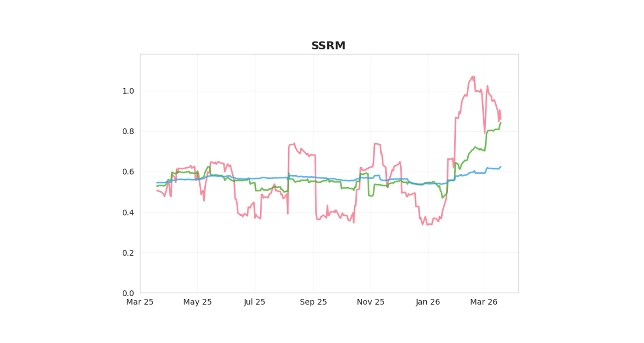Click the Mar 25 x-axis label
Image resolution: width=644 pixels, height=343 pixels.
(140, 302)
